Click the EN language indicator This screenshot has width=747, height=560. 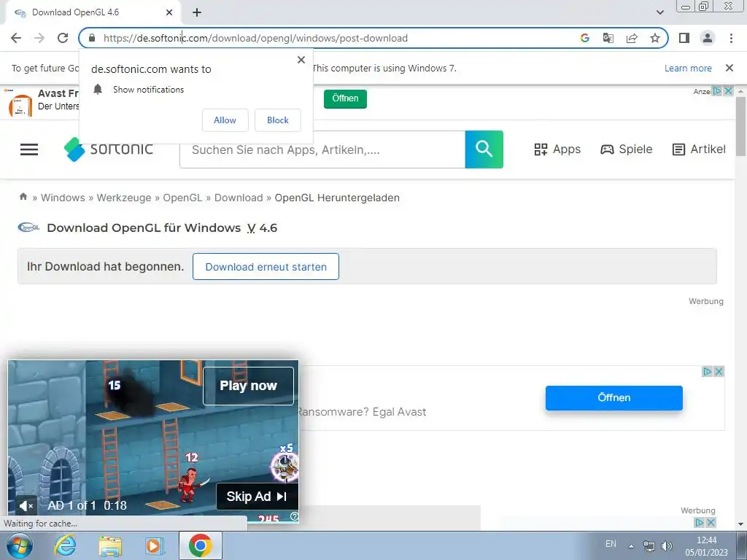click(x=611, y=544)
